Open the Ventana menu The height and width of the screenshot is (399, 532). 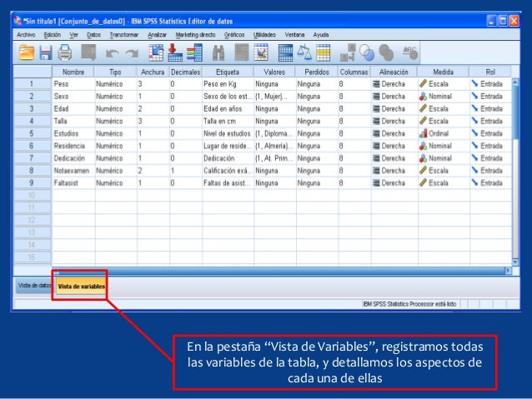click(x=294, y=35)
